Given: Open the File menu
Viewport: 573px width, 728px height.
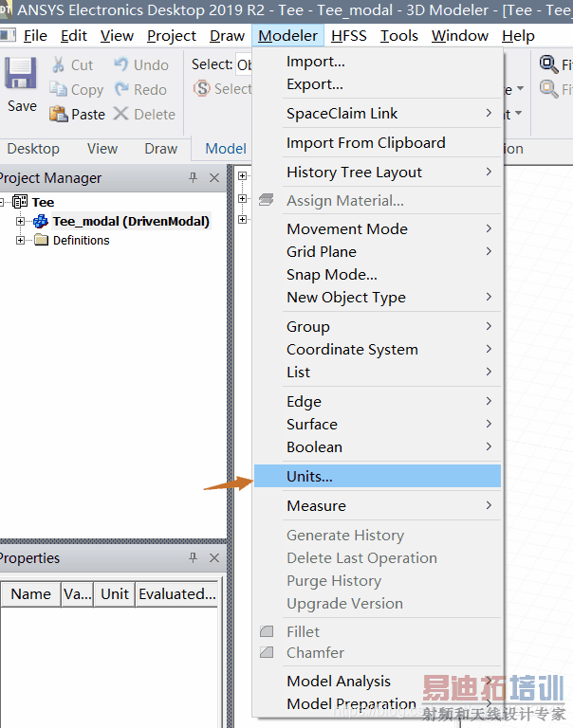Looking at the screenshot, I should (35, 36).
